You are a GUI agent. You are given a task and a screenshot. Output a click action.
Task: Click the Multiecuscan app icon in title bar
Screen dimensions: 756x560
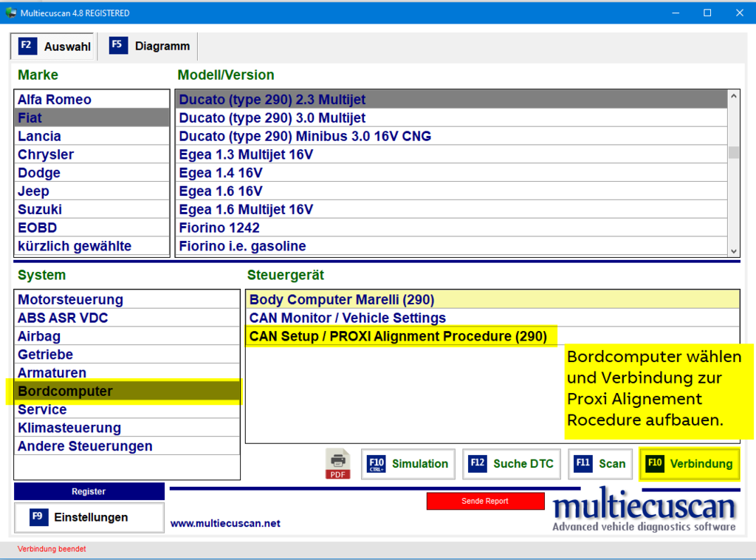click(10, 13)
